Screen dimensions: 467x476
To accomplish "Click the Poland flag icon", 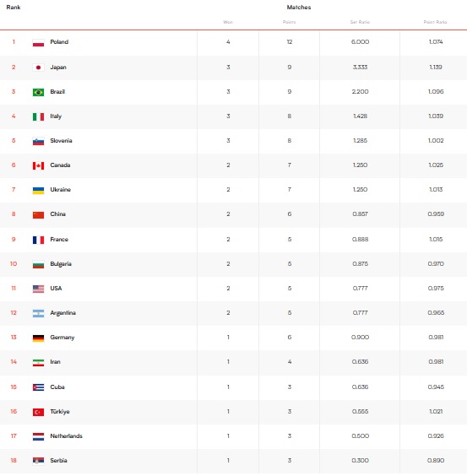I will click(38, 43).
